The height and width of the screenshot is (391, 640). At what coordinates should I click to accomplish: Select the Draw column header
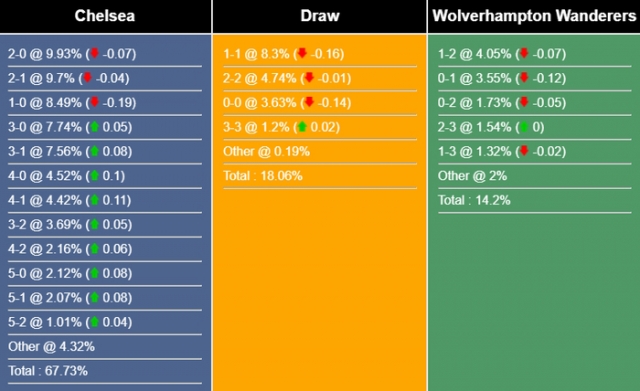coord(320,16)
